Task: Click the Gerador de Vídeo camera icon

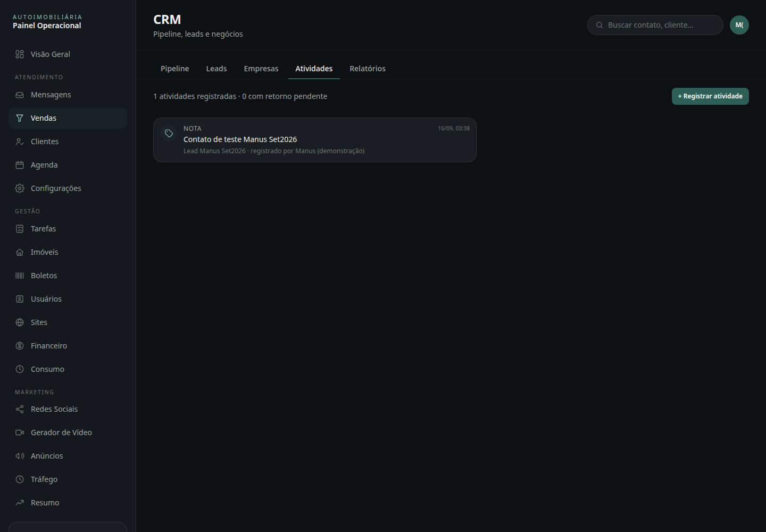Action: [20, 433]
